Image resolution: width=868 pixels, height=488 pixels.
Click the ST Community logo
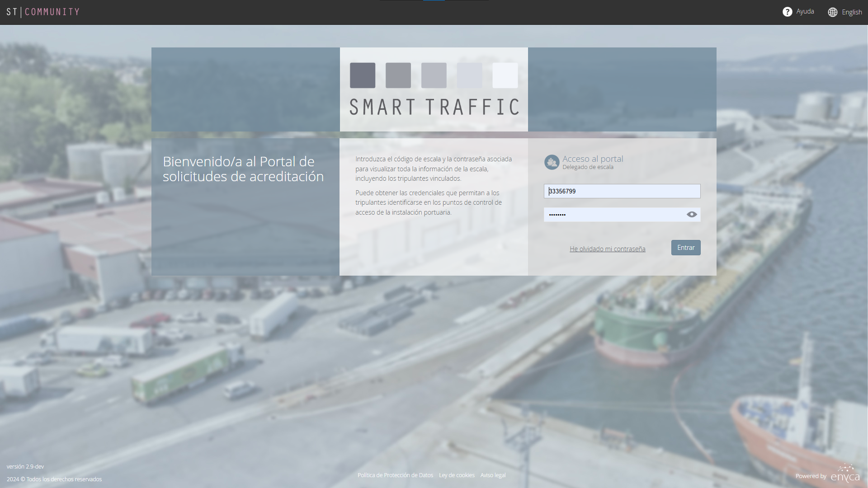43,12
